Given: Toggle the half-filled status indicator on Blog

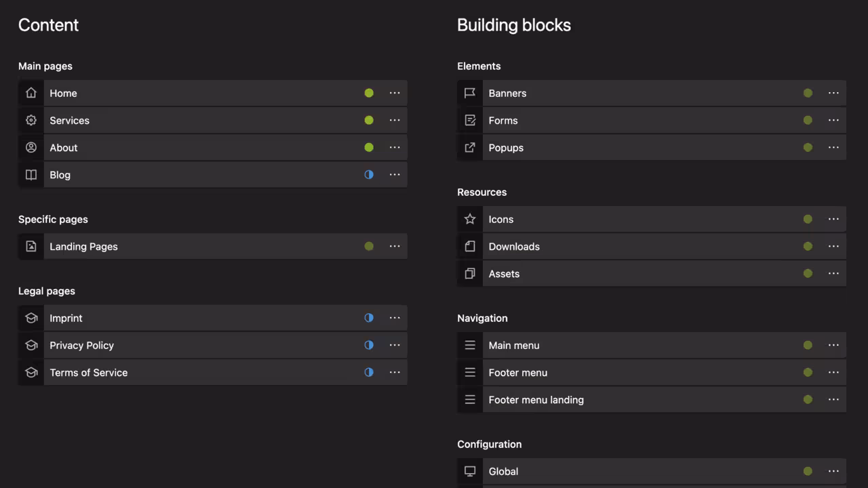Looking at the screenshot, I should 369,174.
